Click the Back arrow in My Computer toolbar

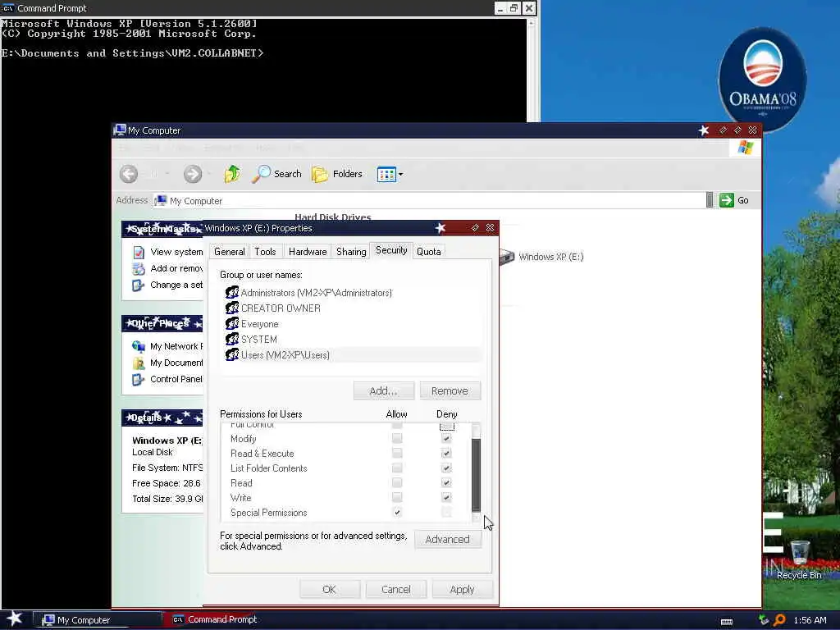coord(129,174)
